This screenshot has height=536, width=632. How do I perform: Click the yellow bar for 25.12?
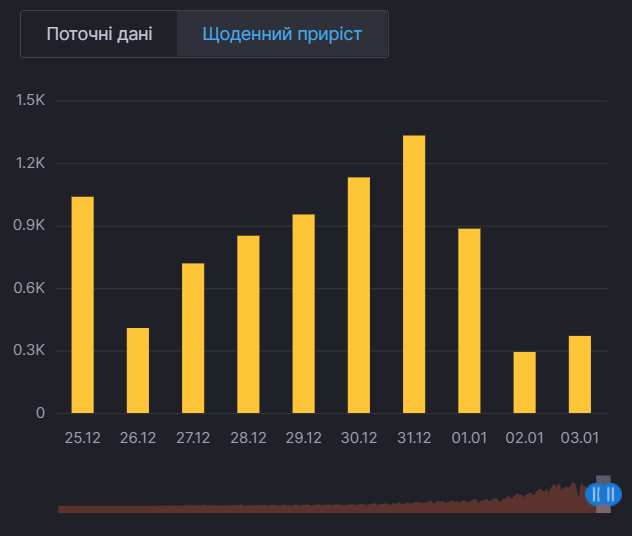pyautogui.click(x=83, y=305)
